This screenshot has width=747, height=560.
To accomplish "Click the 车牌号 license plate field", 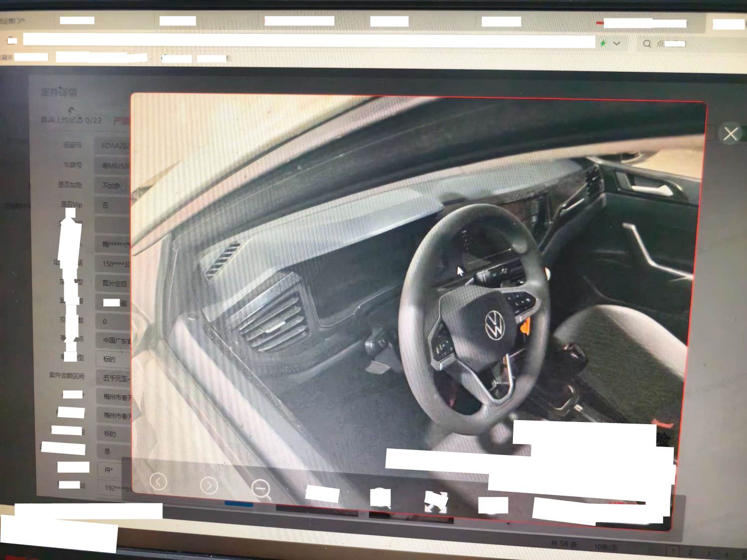I will point(115,165).
